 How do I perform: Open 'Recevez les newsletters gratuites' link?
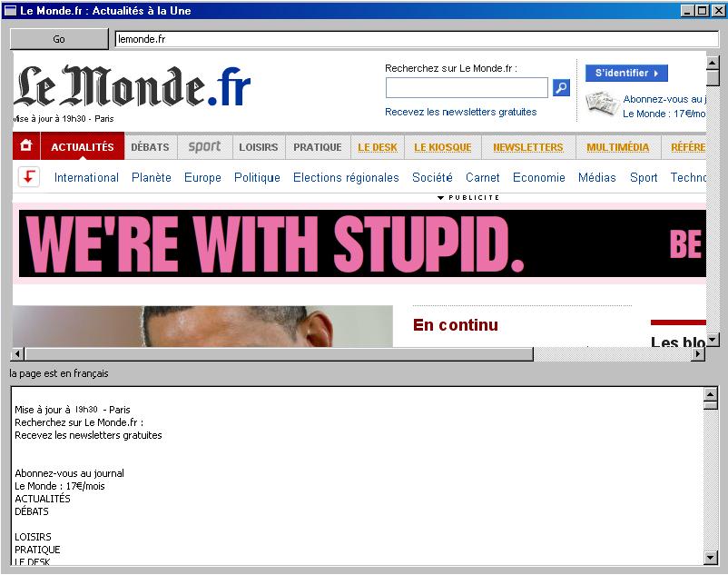tap(460, 112)
